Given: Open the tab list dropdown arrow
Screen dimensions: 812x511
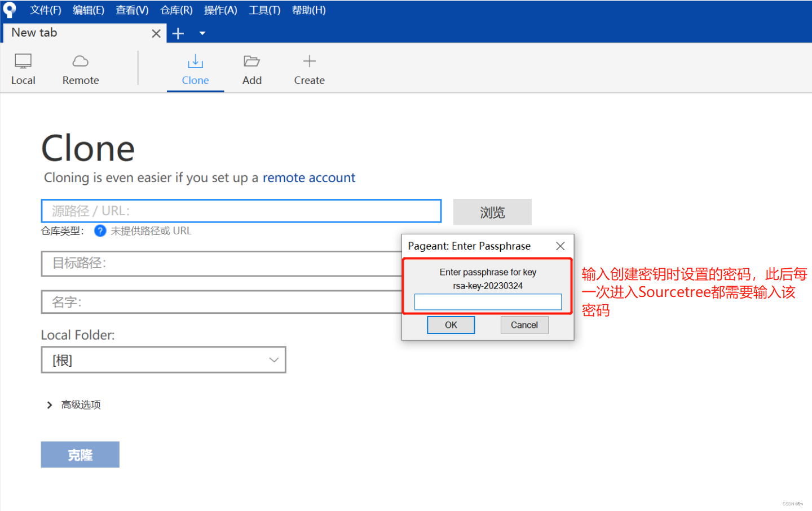Looking at the screenshot, I should point(202,34).
